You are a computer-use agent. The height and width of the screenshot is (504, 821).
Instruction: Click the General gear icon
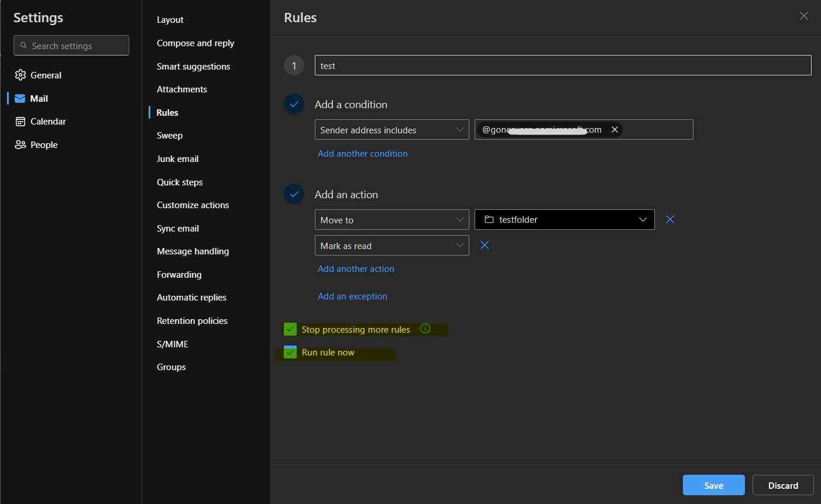point(20,75)
